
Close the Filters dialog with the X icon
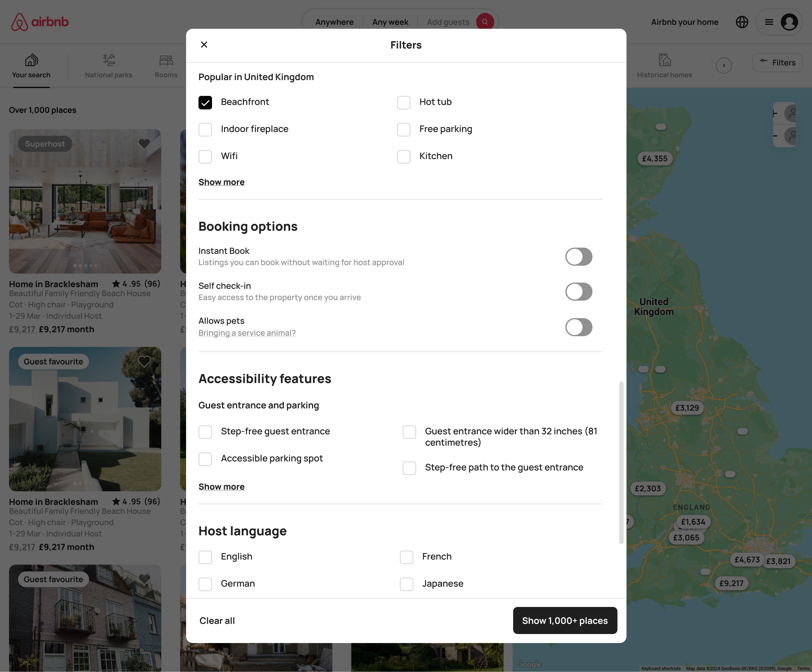tap(204, 44)
